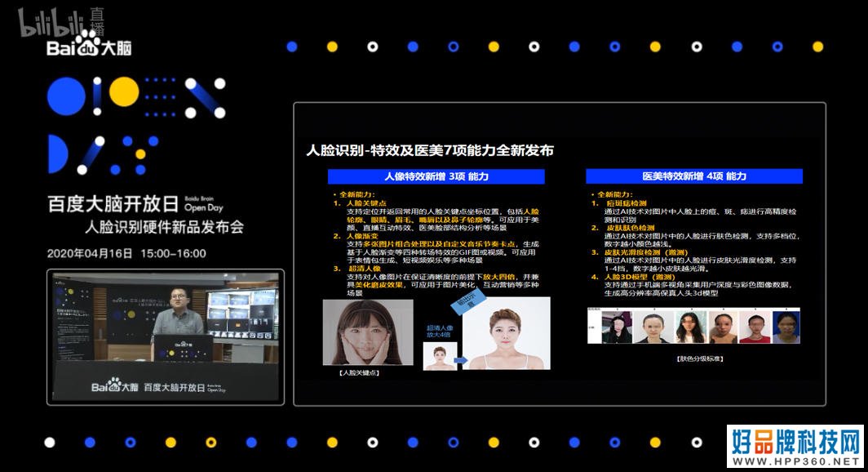This screenshot has height=472, width=868.
Task: Click the 人脸识别硬件新品发布会 subtitle
Action: click(x=165, y=227)
